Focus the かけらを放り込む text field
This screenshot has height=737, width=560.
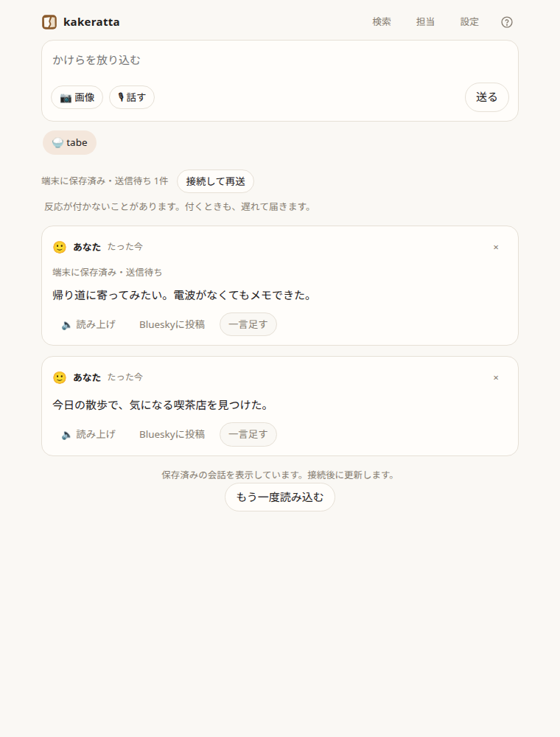280,60
